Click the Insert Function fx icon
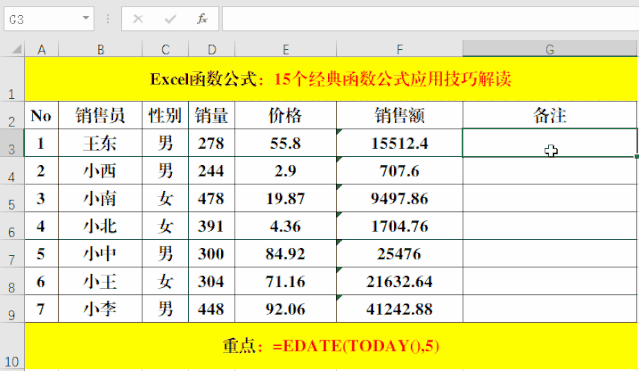 tap(202, 19)
